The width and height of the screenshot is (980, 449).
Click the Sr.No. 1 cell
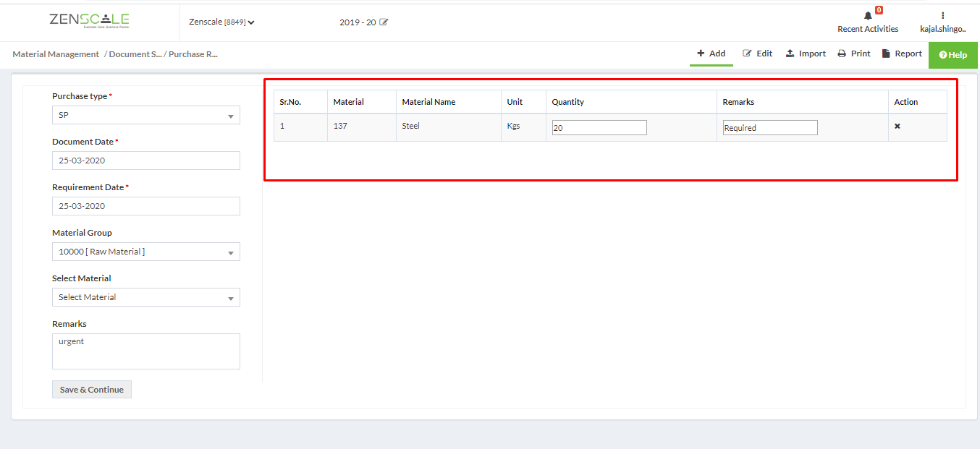coord(300,127)
